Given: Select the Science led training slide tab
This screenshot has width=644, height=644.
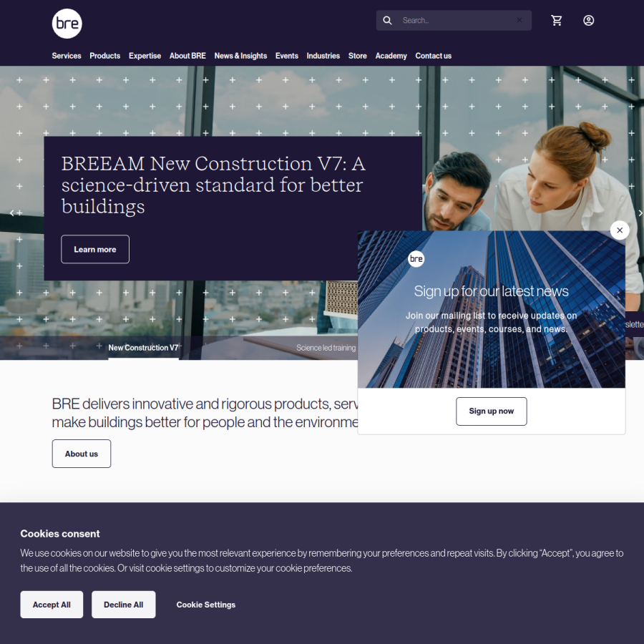Looking at the screenshot, I should [x=326, y=348].
